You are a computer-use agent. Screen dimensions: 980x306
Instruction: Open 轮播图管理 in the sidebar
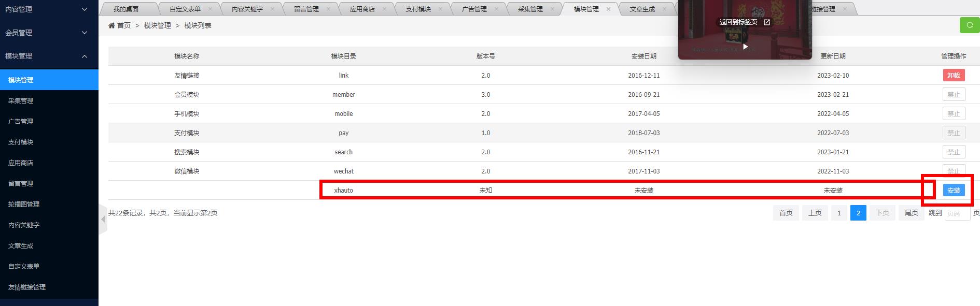(24, 205)
